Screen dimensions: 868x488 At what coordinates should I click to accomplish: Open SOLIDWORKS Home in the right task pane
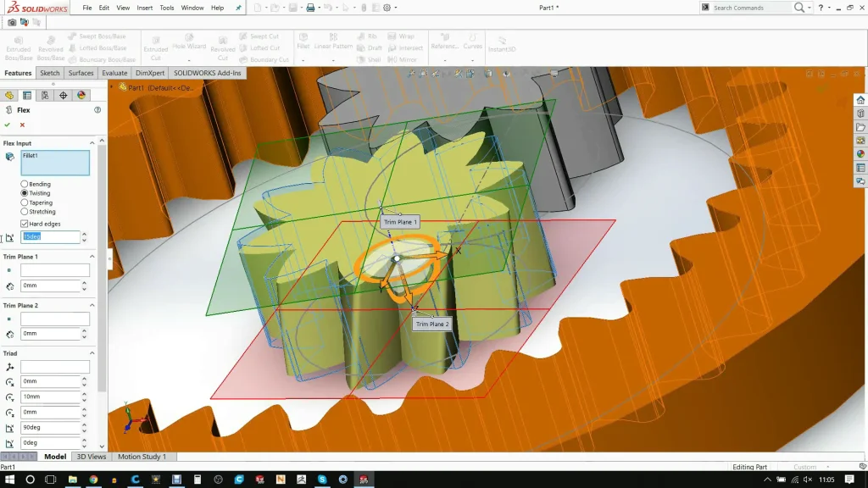tap(860, 100)
